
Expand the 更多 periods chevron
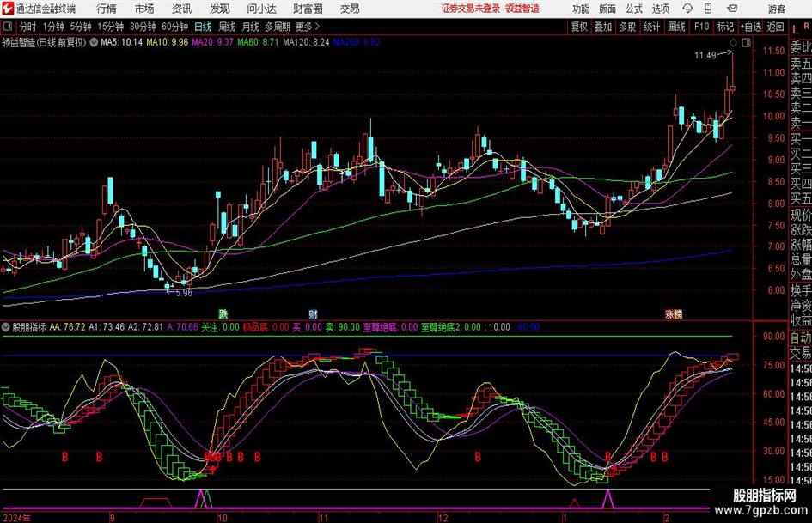click(x=317, y=27)
